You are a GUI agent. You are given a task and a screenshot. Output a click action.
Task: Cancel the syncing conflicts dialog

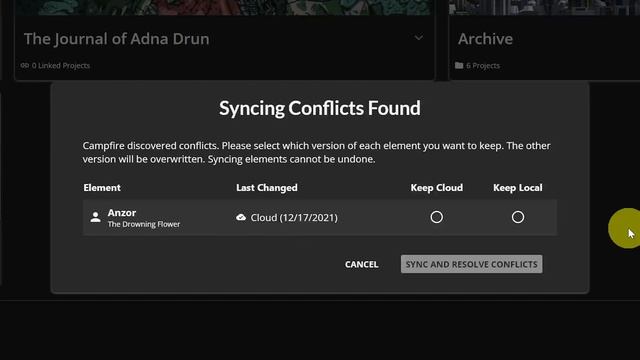362,264
